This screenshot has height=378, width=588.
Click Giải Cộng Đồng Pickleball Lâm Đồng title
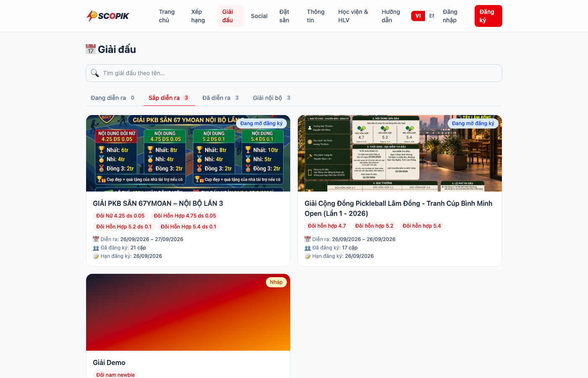tap(399, 208)
